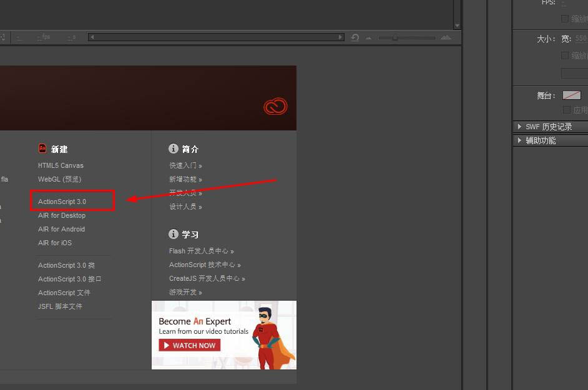The height and width of the screenshot is (390, 588).
Task: Click the Become An Expert banner text
Action: 195,321
